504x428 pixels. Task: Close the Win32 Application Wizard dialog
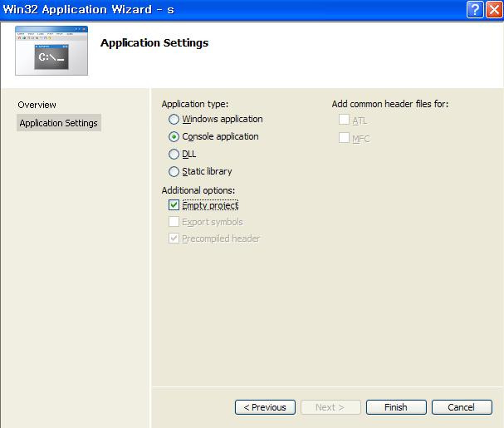click(494, 10)
